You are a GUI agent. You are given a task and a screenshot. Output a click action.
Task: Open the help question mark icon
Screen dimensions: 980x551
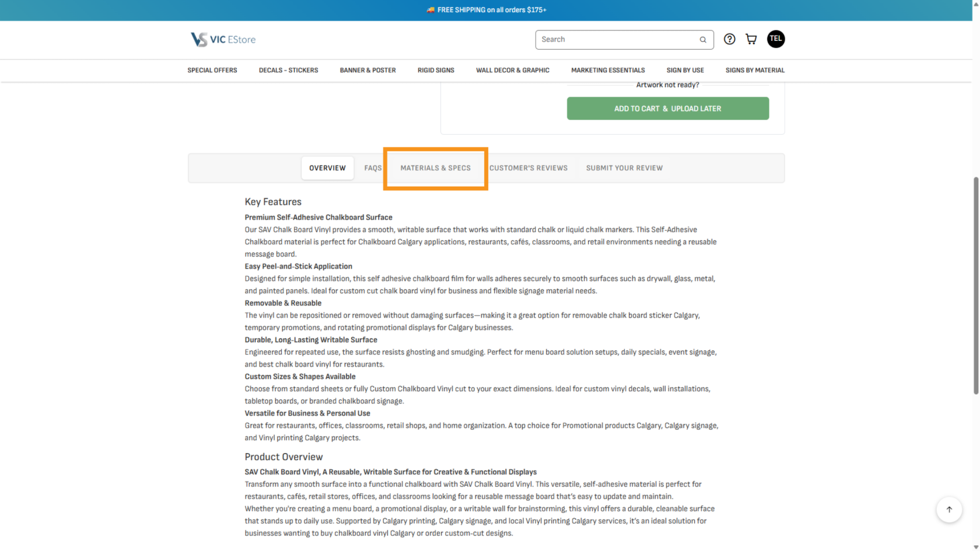tap(729, 39)
